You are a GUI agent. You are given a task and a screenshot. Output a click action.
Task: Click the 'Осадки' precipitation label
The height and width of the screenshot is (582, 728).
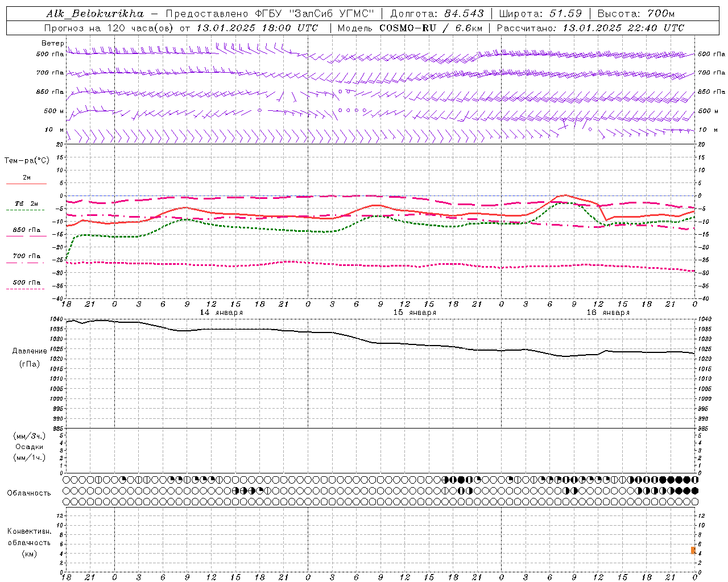click(30, 447)
